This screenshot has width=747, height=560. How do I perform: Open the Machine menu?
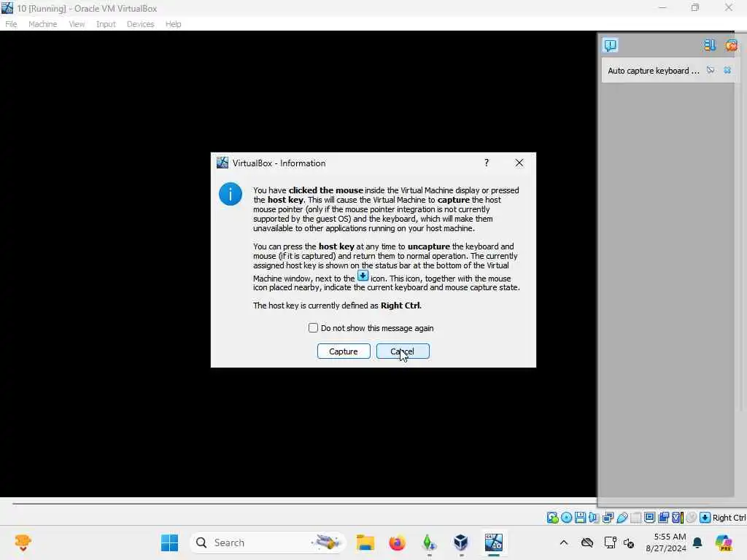(42, 24)
